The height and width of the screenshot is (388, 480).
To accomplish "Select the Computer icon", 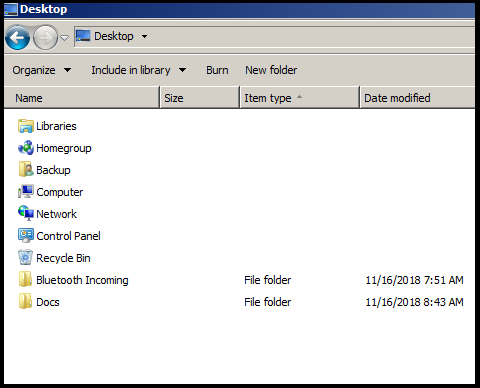I will tap(26, 192).
